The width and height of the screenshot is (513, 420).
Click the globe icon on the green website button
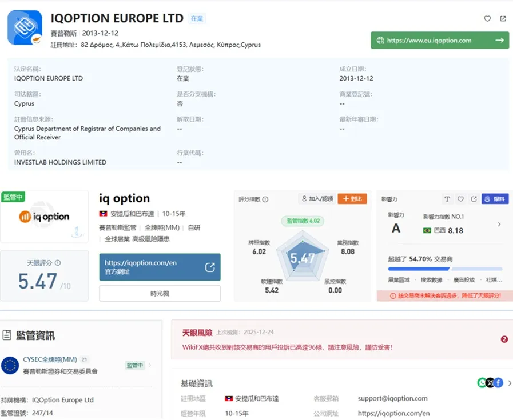(x=380, y=40)
